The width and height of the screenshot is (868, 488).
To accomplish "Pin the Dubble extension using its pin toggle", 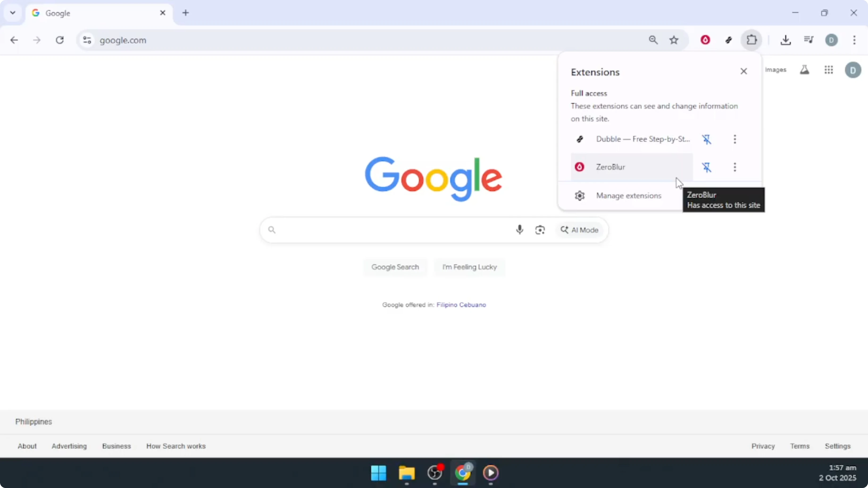I will [707, 139].
